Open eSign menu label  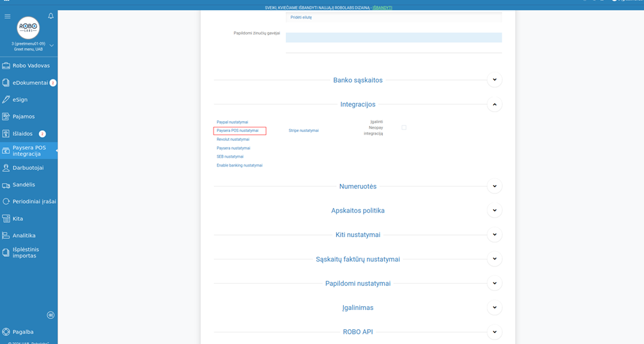coord(20,100)
